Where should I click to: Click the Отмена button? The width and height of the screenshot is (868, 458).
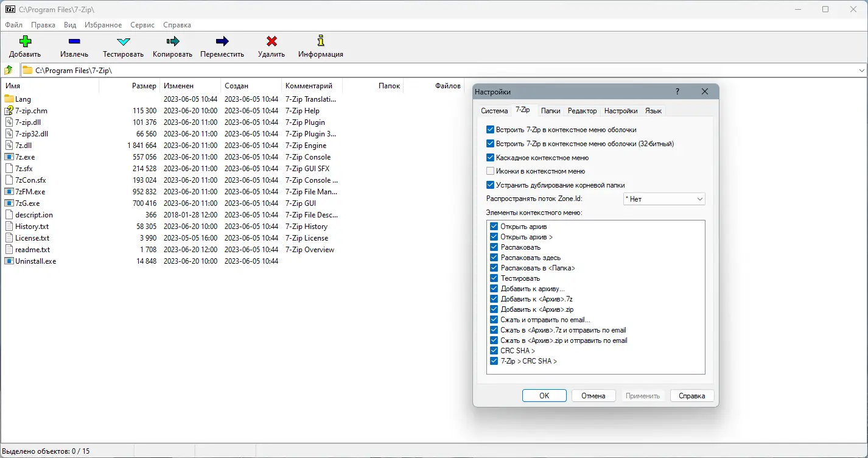593,396
